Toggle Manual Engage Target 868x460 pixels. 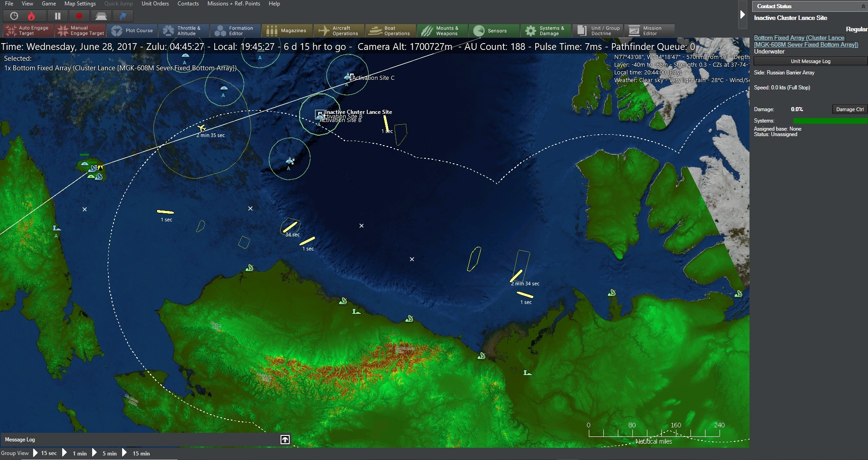80,30
